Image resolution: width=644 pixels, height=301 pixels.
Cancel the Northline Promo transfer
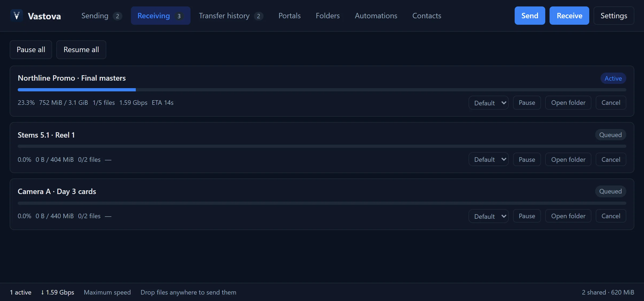click(611, 103)
